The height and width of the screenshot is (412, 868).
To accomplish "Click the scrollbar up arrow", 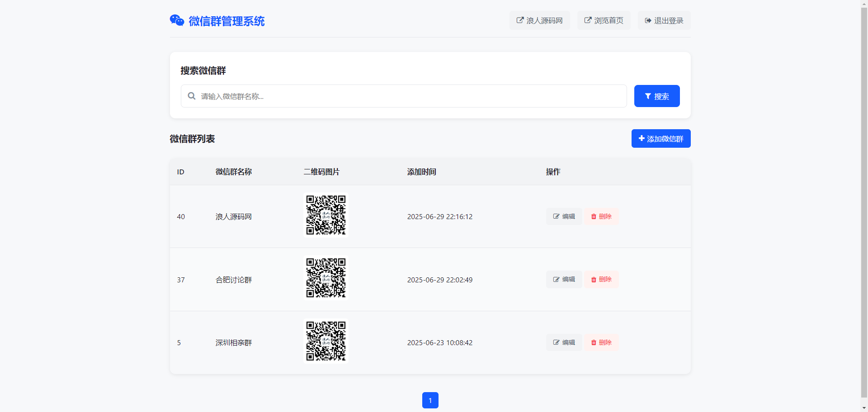I will point(864,3).
